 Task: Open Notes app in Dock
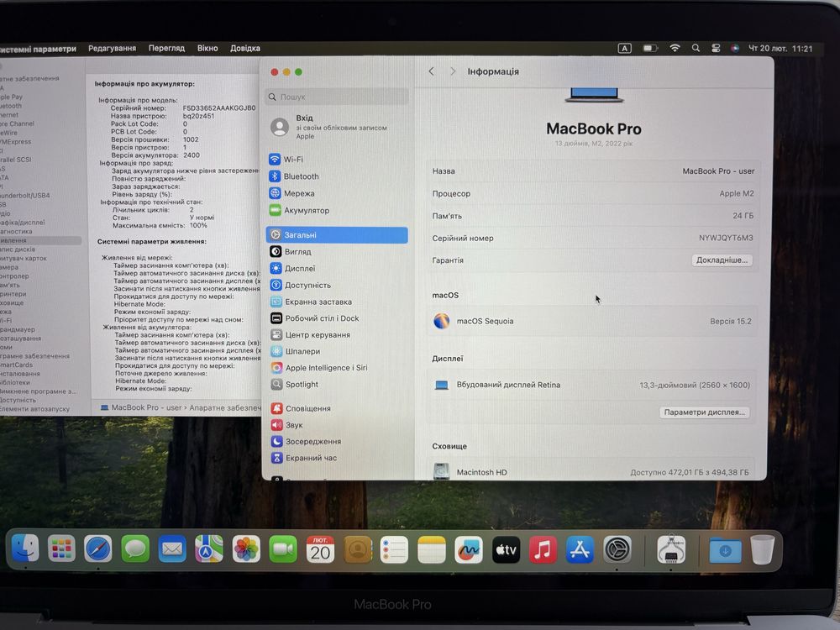coord(431,549)
